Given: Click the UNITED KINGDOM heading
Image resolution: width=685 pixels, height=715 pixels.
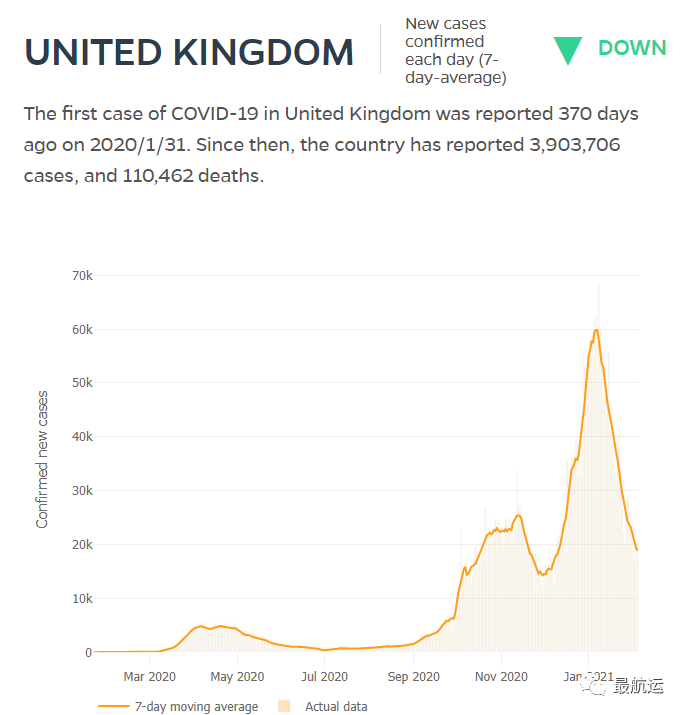Looking at the screenshot, I should pyautogui.click(x=189, y=52).
